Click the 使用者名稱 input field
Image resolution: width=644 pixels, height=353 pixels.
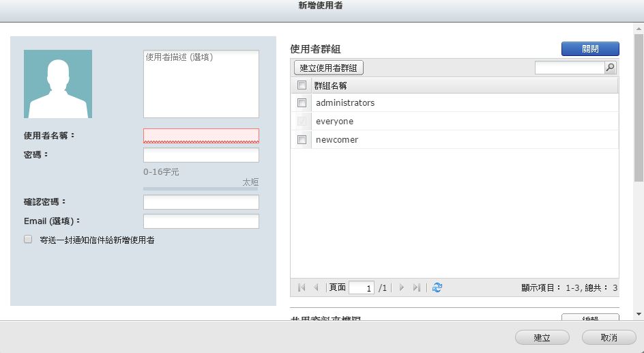click(201, 135)
